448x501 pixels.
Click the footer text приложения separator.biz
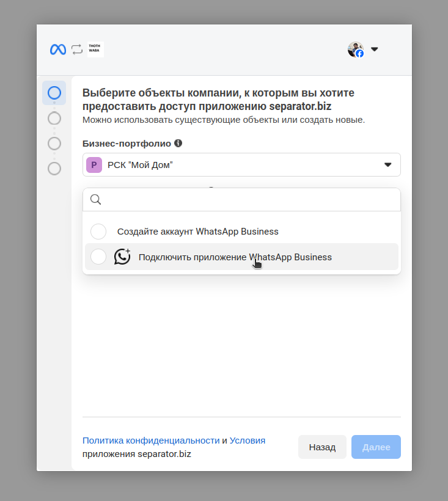pos(137,454)
